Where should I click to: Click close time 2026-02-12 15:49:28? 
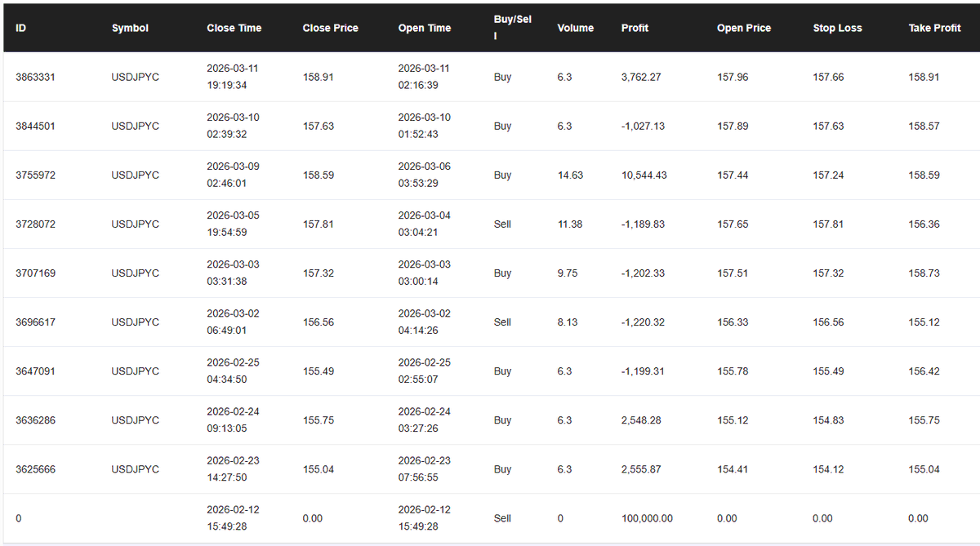pos(234,517)
